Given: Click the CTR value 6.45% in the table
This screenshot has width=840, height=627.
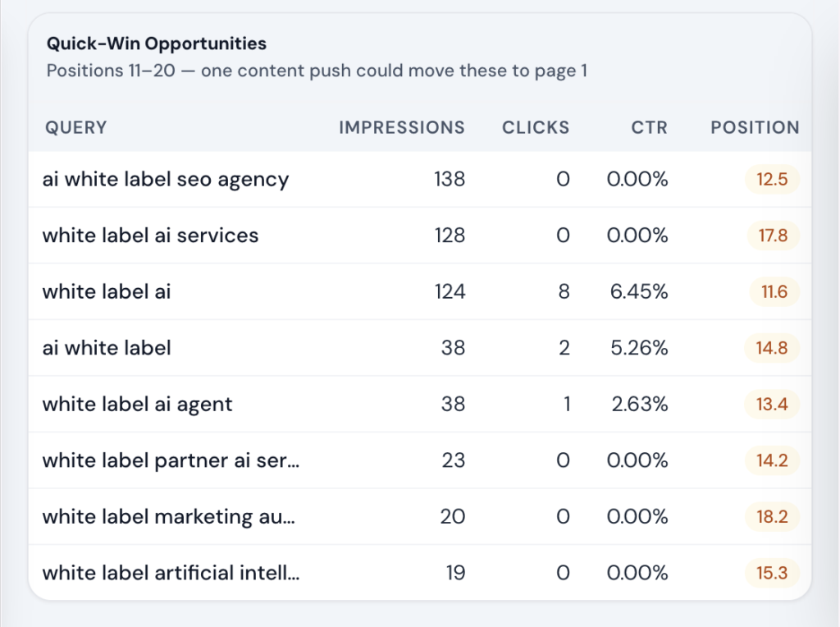Looking at the screenshot, I should [637, 291].
